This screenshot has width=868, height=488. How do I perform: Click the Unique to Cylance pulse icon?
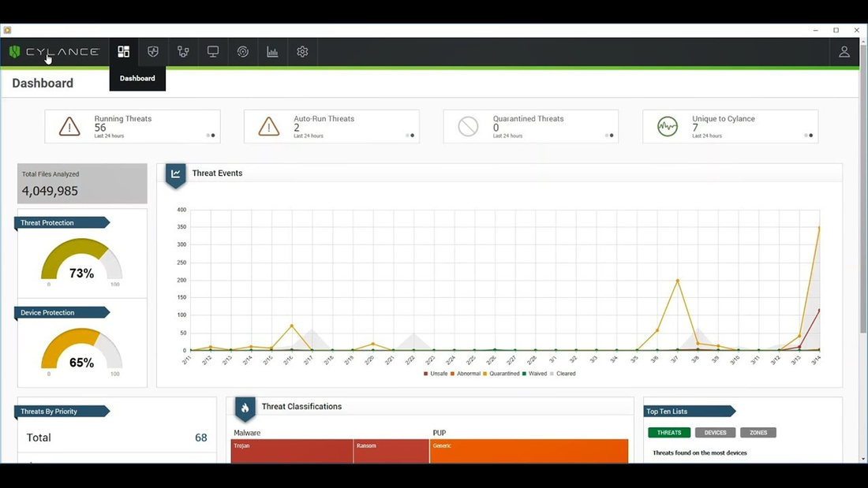point(668,127)
